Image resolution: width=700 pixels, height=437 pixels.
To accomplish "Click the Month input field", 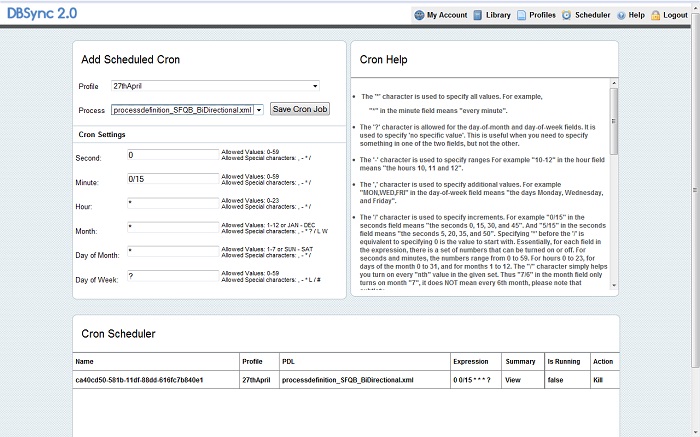I will [172, 227].
